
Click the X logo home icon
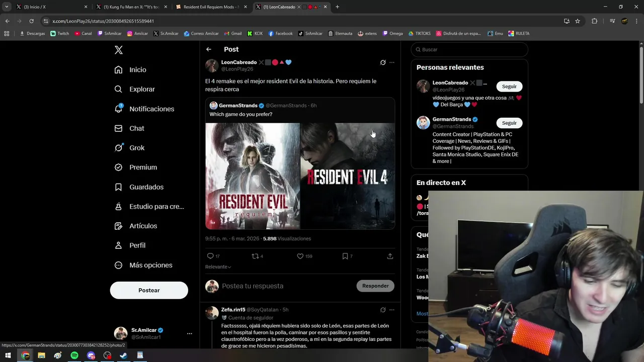[118, 50]
